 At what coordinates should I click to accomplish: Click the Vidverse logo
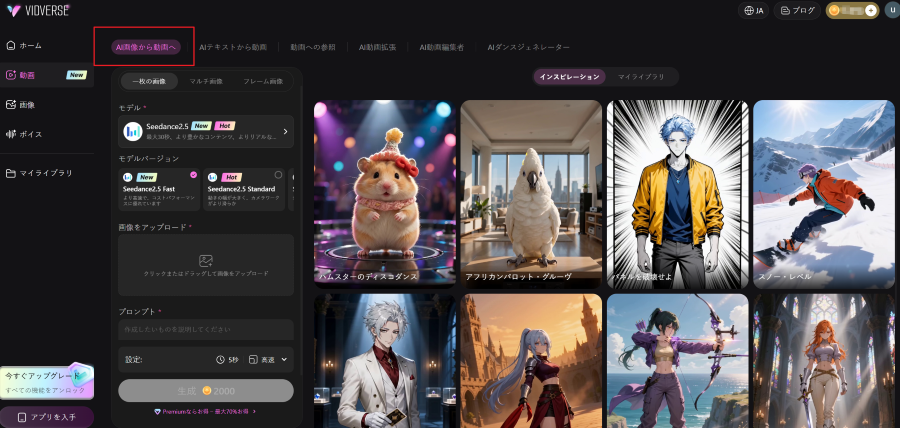tap(38, 10)
